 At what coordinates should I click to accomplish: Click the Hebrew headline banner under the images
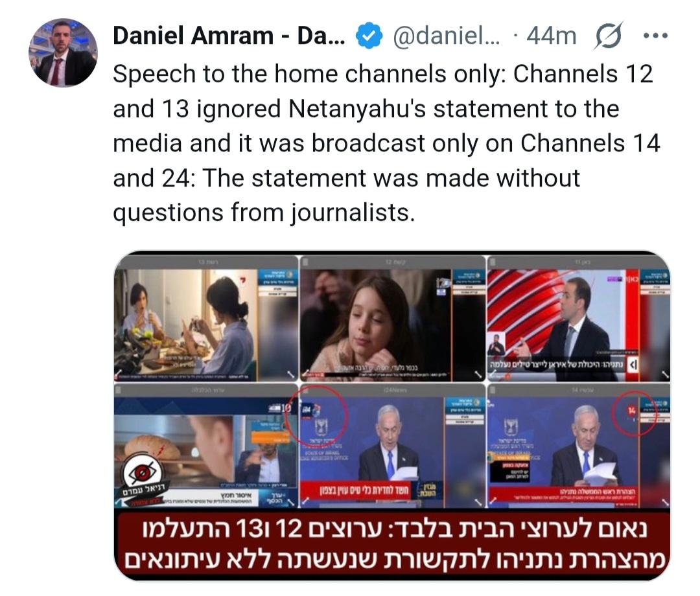(x=392, y=545)
